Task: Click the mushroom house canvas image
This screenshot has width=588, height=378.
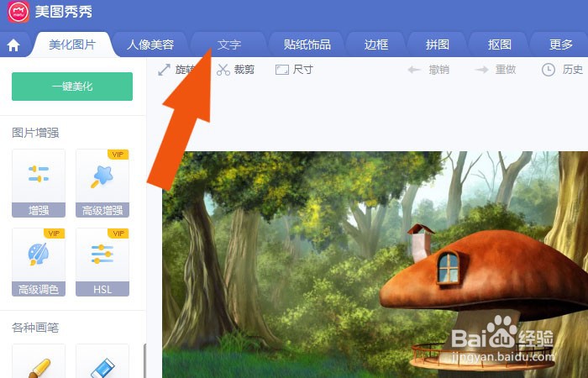Action: [x=375, y=265]
